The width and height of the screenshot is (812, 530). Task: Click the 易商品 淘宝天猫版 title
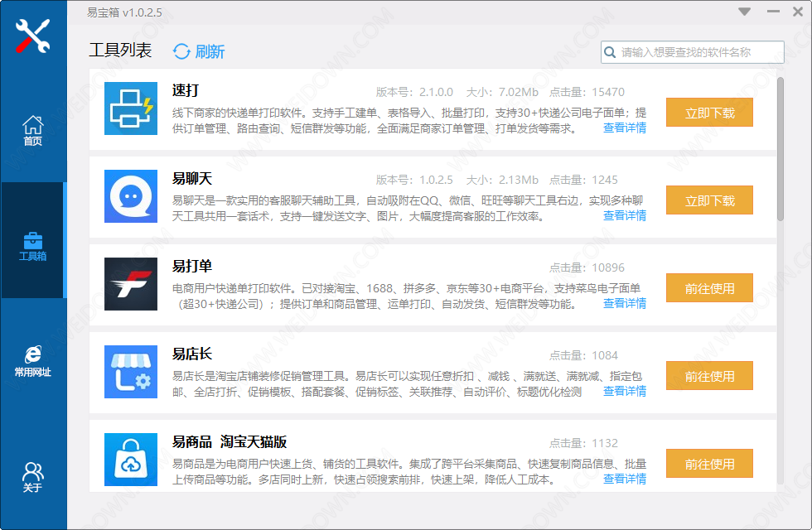[x=230, y=441]
